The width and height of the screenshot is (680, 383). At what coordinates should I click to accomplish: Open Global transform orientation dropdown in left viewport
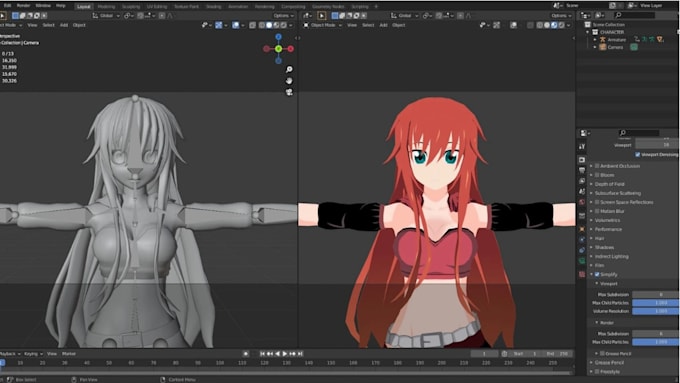coord(106,16)
